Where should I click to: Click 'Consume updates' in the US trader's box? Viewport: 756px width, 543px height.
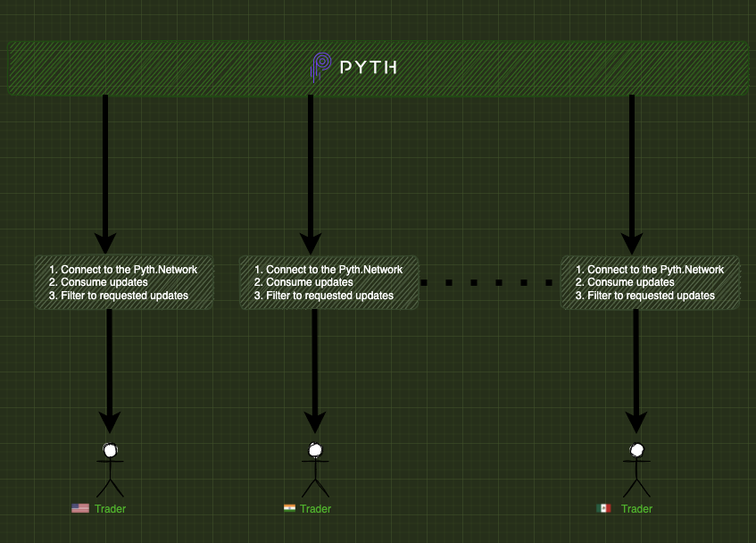point(104,282)
